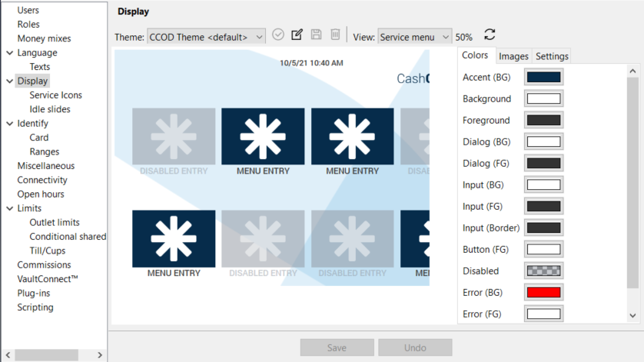
Task: Edit the Disabled color swatch
Action: tap(544, 271)
